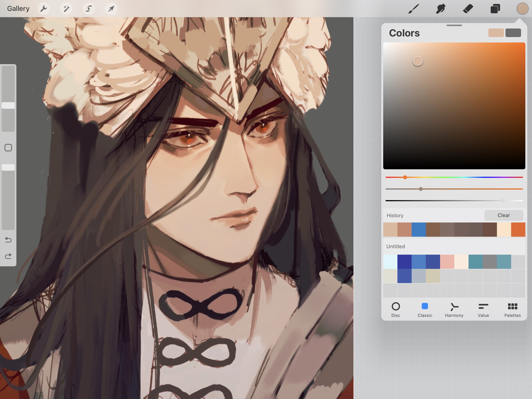This screenshot has width=532, height=399.
Task: Switch to the Classic color tab
Action: click(x=425, y=310)
